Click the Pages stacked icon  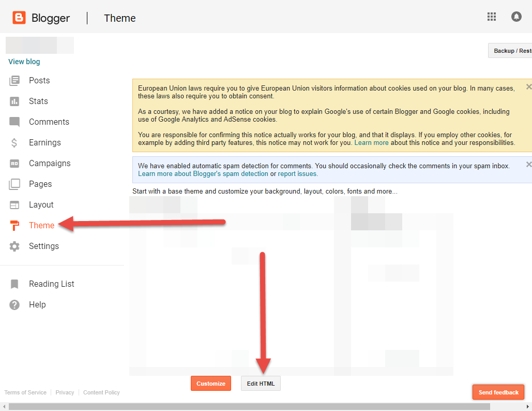pyautogui.click(x=14, y=184)
